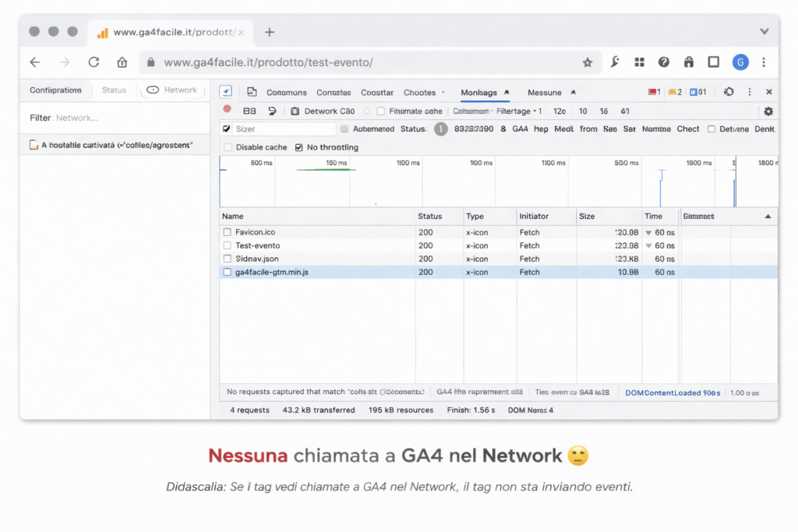Uncheck No throttling checkbox
Screen dimensions: 798x532
298,147
